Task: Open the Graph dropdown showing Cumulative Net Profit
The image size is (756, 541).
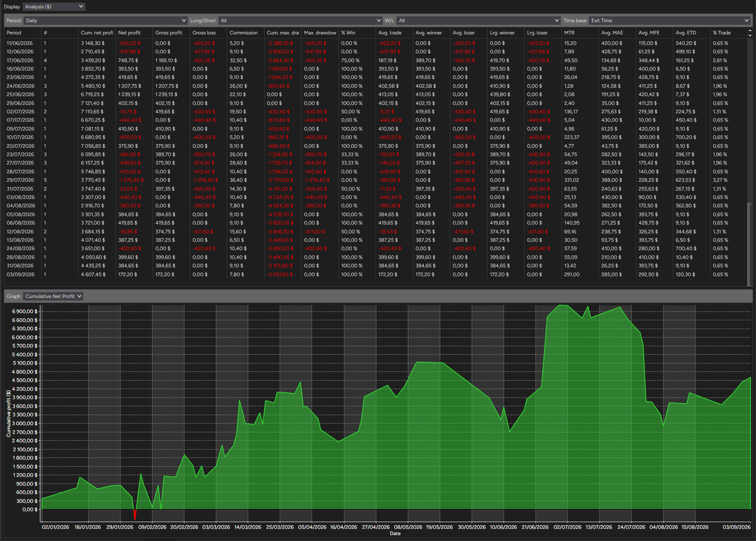Action: [x=53, y=296]
